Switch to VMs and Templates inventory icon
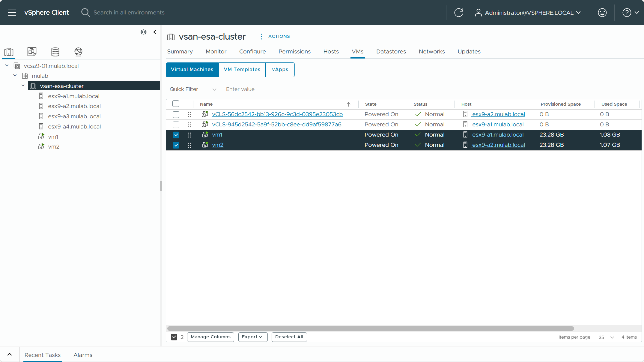Screen dimensions: 644x362 (x=32, y=52)
